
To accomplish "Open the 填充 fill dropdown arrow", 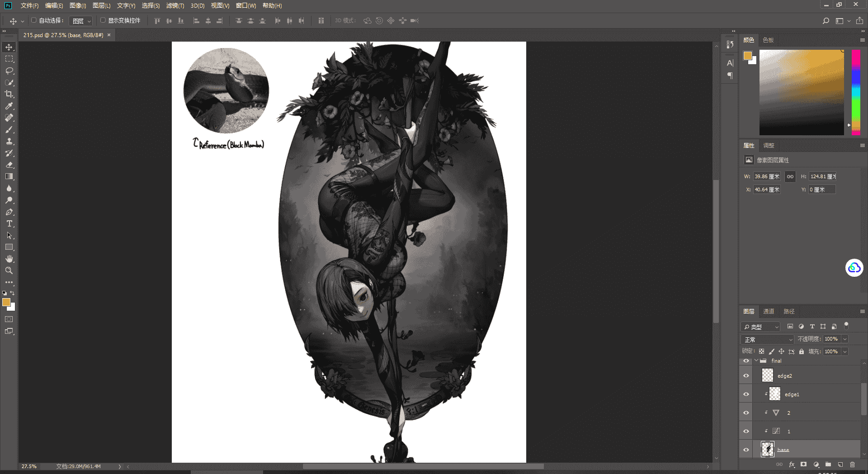I will tap(844, 352).
